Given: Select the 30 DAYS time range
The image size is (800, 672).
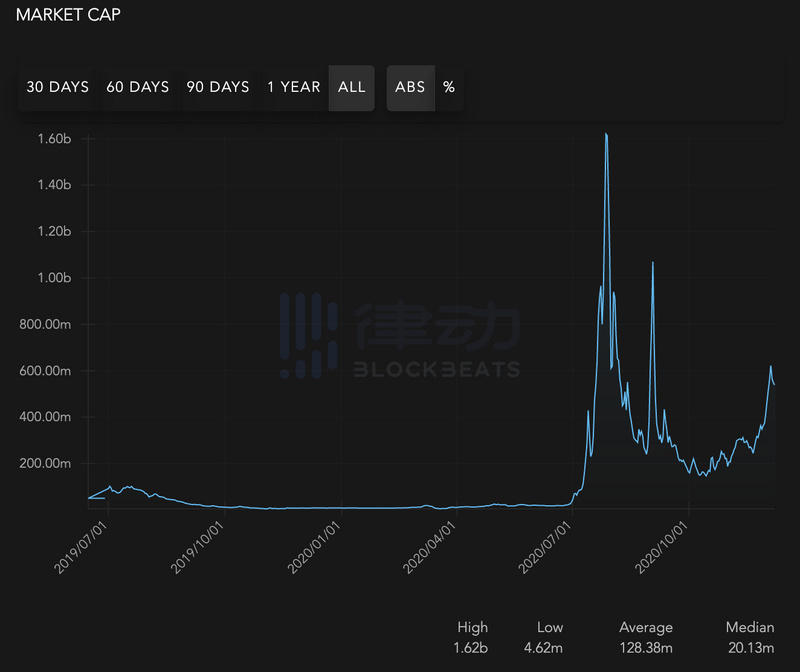Looking at the screenshot, I should 57,87.
